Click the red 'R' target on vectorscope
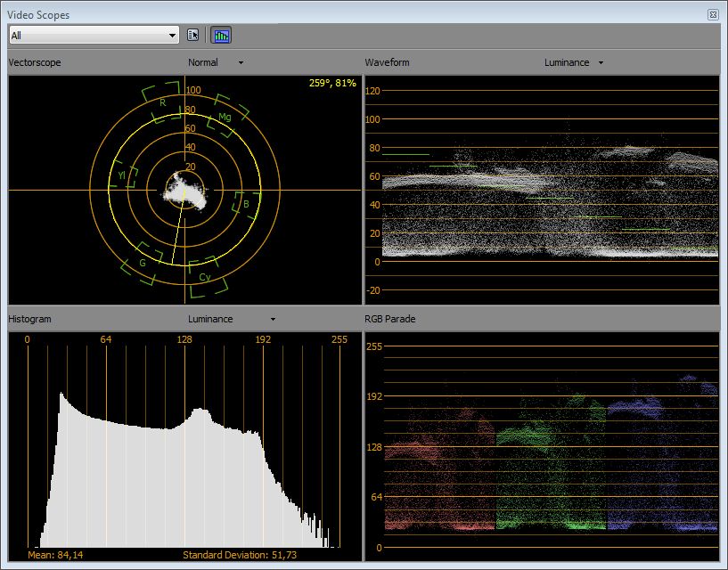728x570 pixels. (x=162, y=102)
